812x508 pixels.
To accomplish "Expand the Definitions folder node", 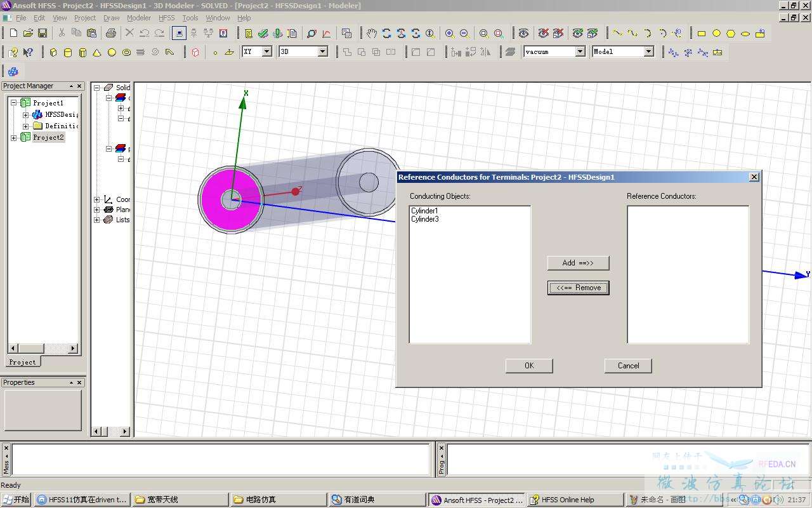I will point(25,126).
